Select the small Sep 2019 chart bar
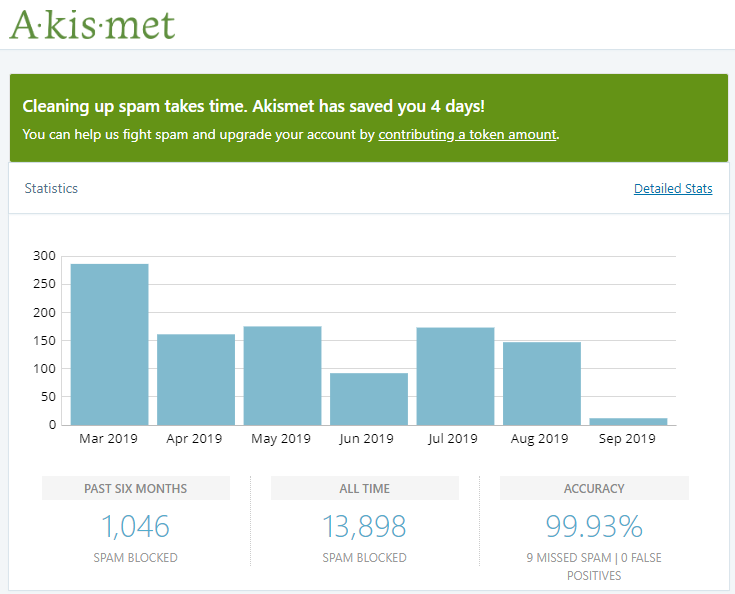The height and width of the screenshot is (594, 735). (629, 421)
